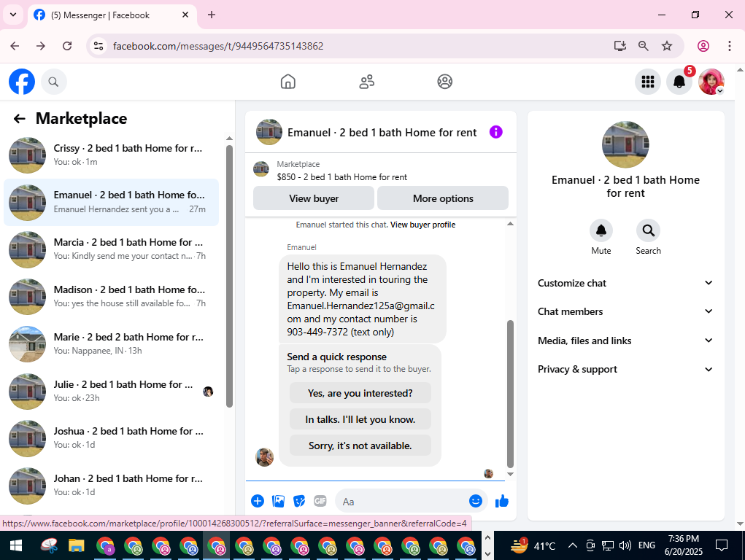745x560 pixels.
Task: Open the Friends icon in top bar
Action: [x=366, y=82]
